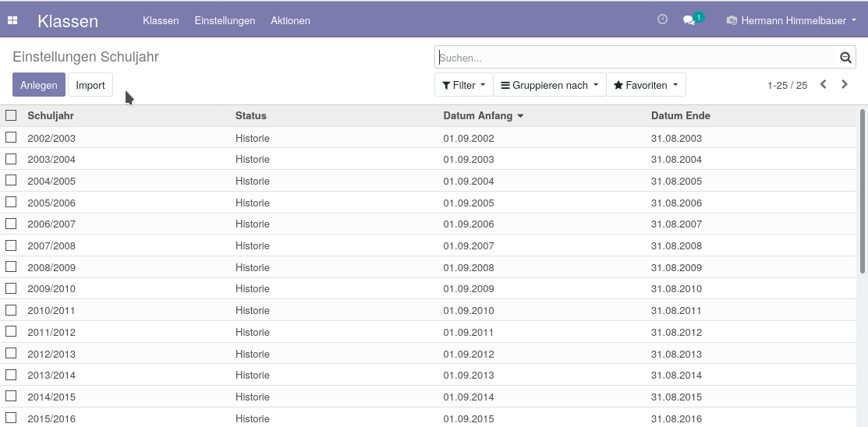This screenshot has height=427, width=868.
Task: Open the Einstellungen menu
Action: [x=225, y=20]
